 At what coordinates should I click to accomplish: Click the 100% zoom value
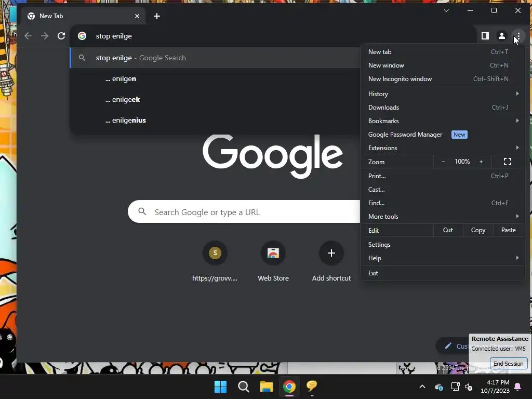tap(462, 162)
